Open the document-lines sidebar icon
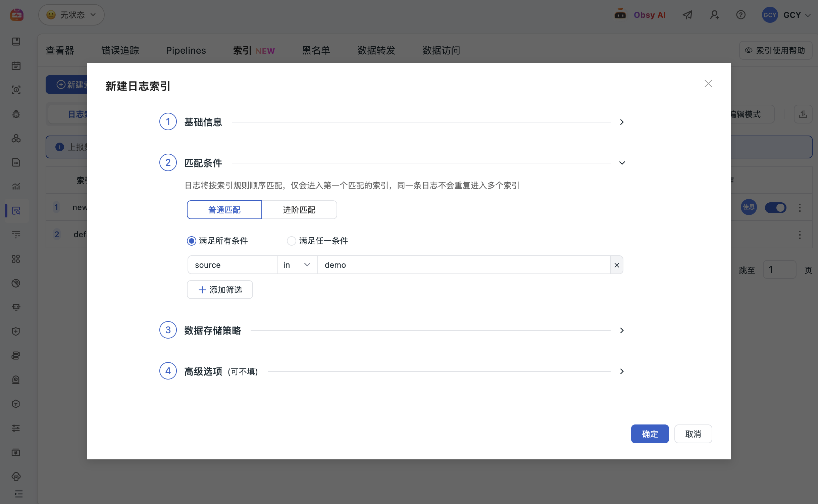The width and height of the screenshot is (818, 504). point(16,162)
